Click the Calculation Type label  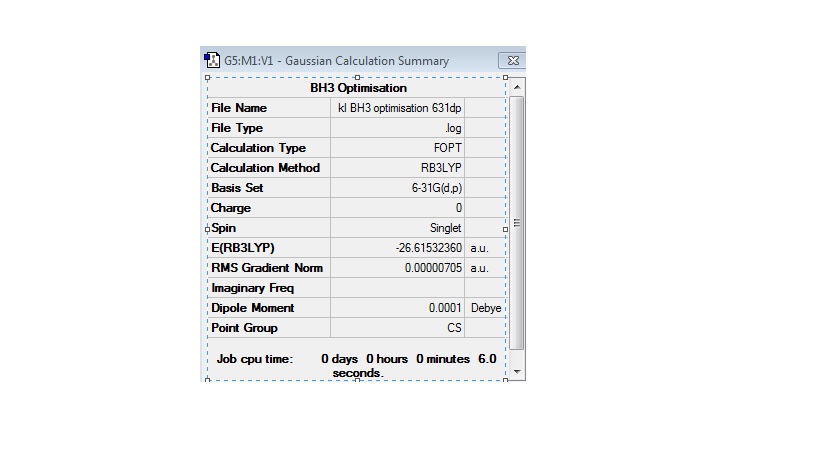[258, 148]
